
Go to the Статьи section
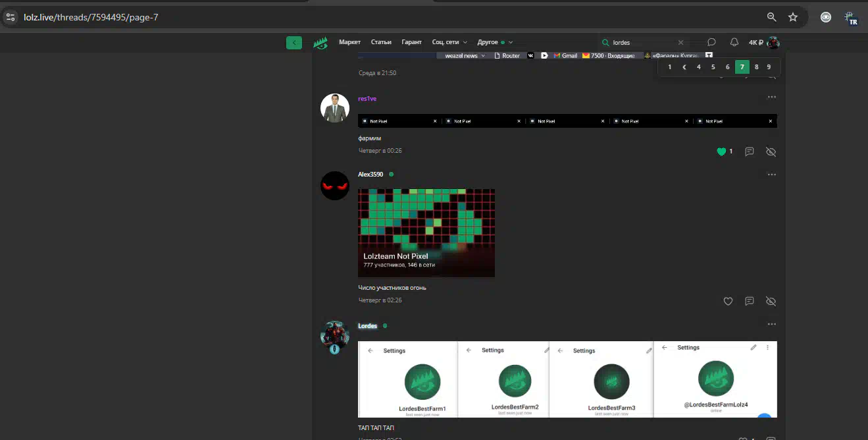pyautogui.click(x=381, y=42)
